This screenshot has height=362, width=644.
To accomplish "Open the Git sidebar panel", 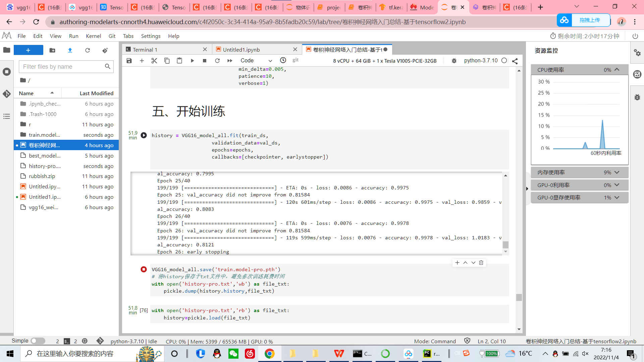I will 7,94.
